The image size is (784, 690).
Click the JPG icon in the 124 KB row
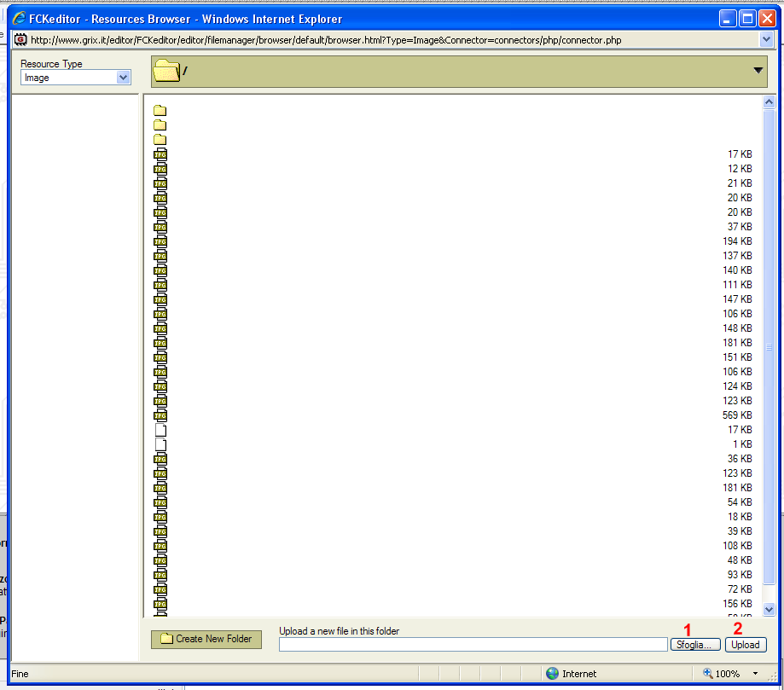click(160, 386)
